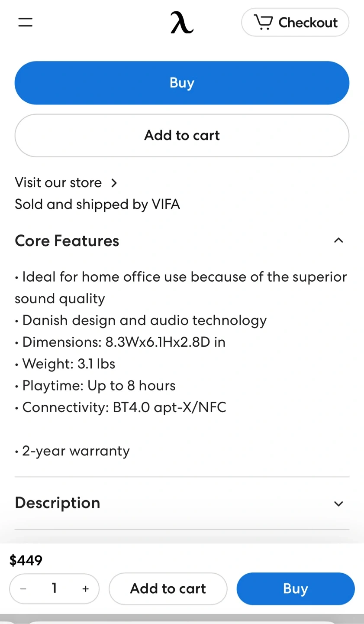Screen dimensions: 364x624
Task: Click the shopping cart icon
Action: pyautogui.click(x=263, y=22)
